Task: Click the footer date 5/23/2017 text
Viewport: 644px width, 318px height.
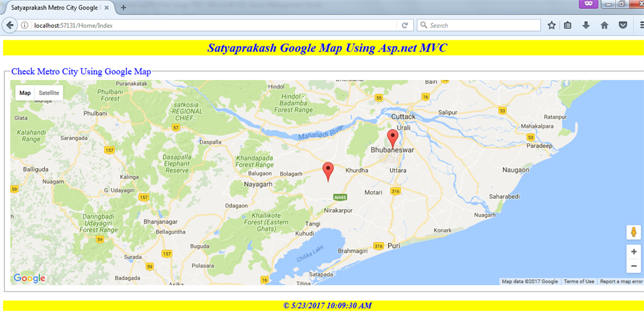Action: tap(327, 305)
